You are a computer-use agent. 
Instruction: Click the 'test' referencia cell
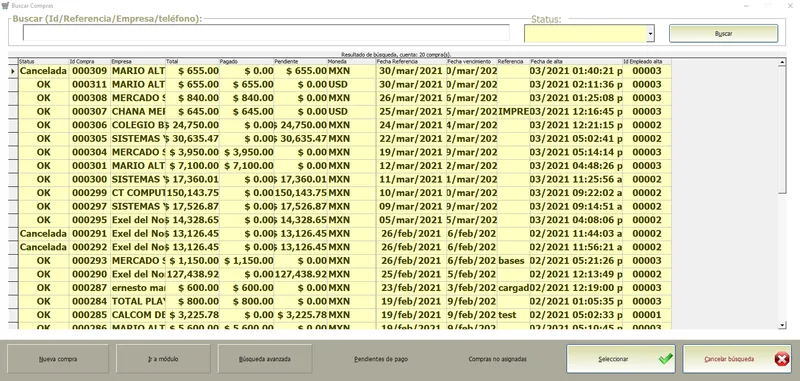[513, 315]
